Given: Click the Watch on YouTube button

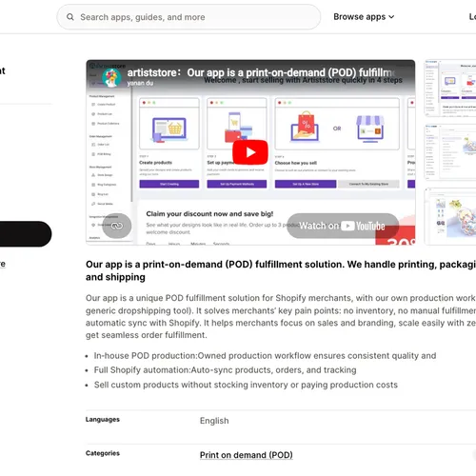Looking at the screenshot, I should (x=343, y=226).
